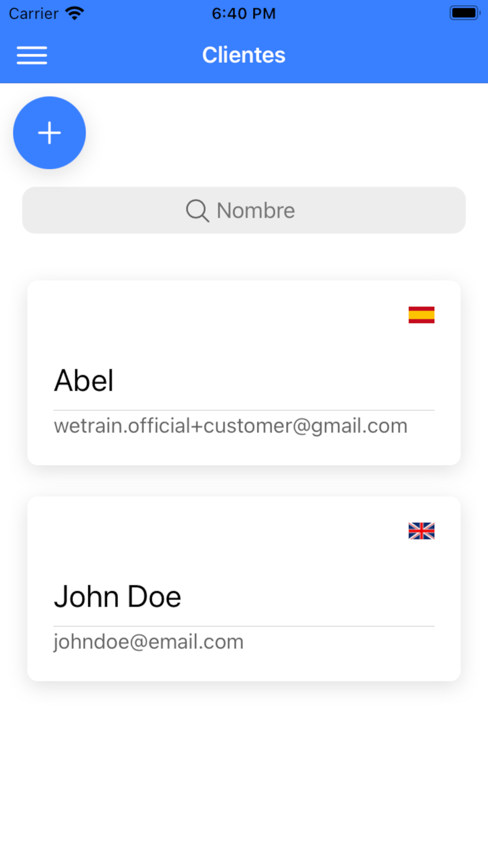Open the hamburger menu
488x868 pixels.
pos(32,55)
